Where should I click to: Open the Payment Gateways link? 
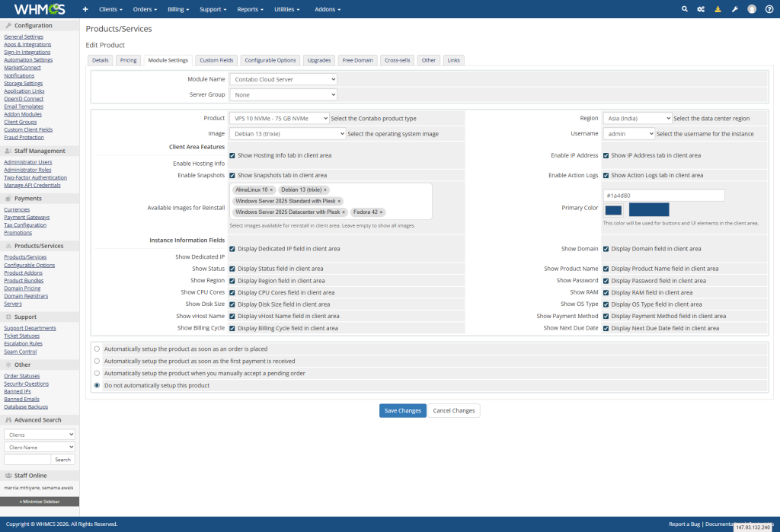pyautogui.click(x=26, y=217)
